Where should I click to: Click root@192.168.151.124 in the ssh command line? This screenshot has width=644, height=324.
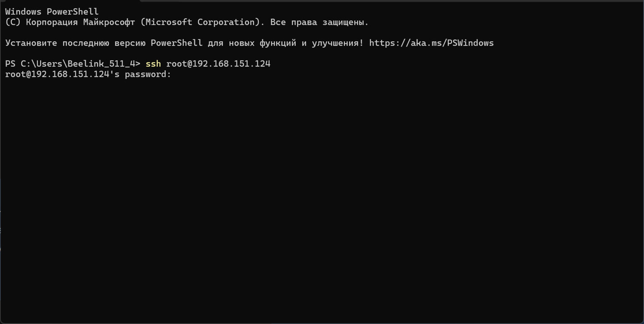[218, 64]
